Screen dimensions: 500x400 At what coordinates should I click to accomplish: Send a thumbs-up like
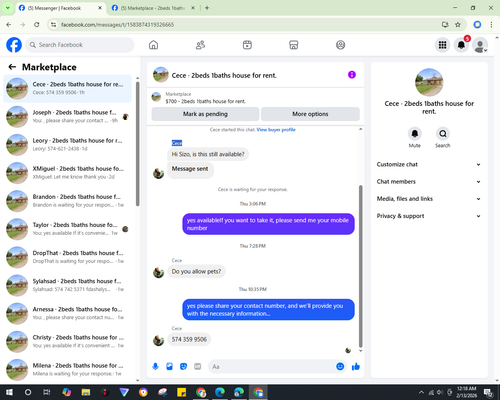pos(356,367)
